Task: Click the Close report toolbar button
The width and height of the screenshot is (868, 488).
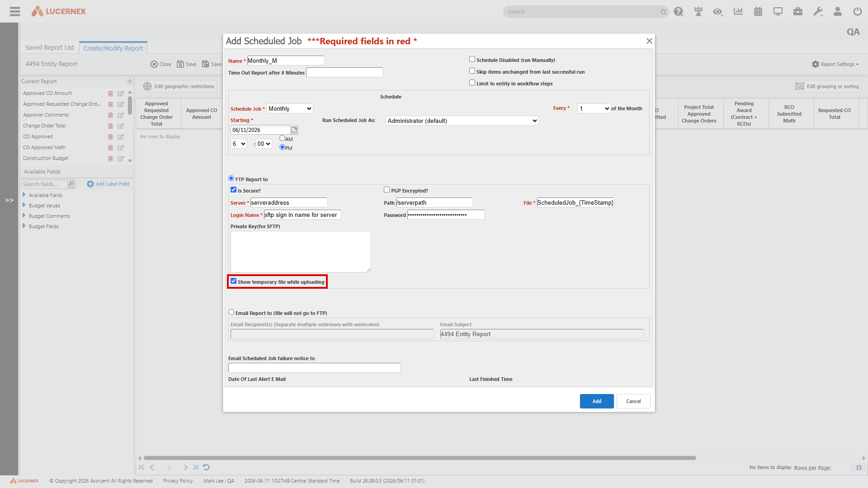Action: pyautogui.click(x=161, y=64)
